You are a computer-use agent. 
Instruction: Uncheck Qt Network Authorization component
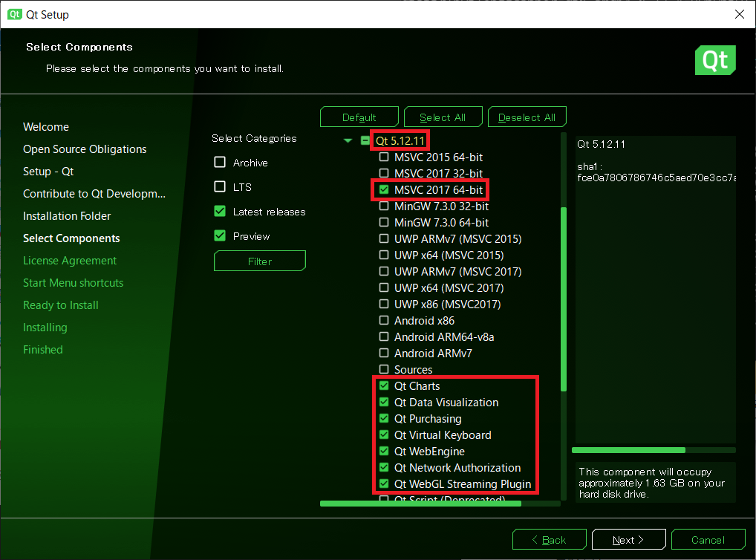(384, 468)
